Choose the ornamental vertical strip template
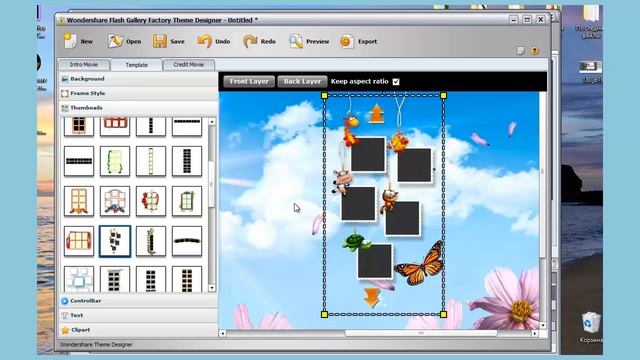Screen dimensions: 640x360 (151, 241)
